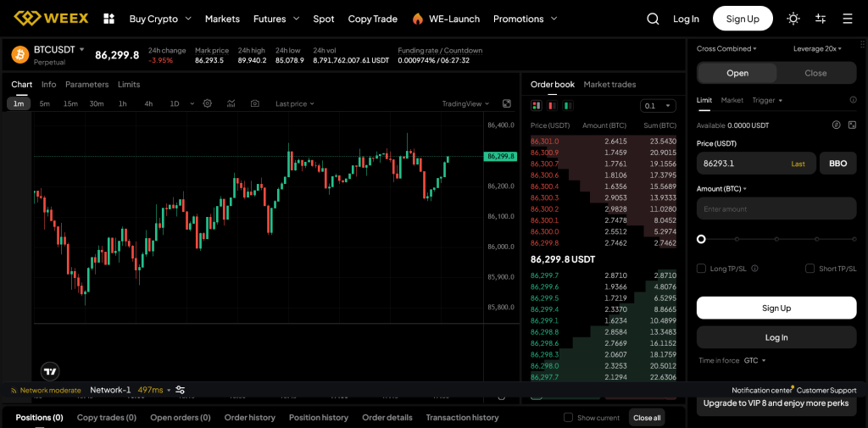This screenshot has height=428, width=868.
Task: Click the TradingView logo on chart
Action: tap(50, 371)
